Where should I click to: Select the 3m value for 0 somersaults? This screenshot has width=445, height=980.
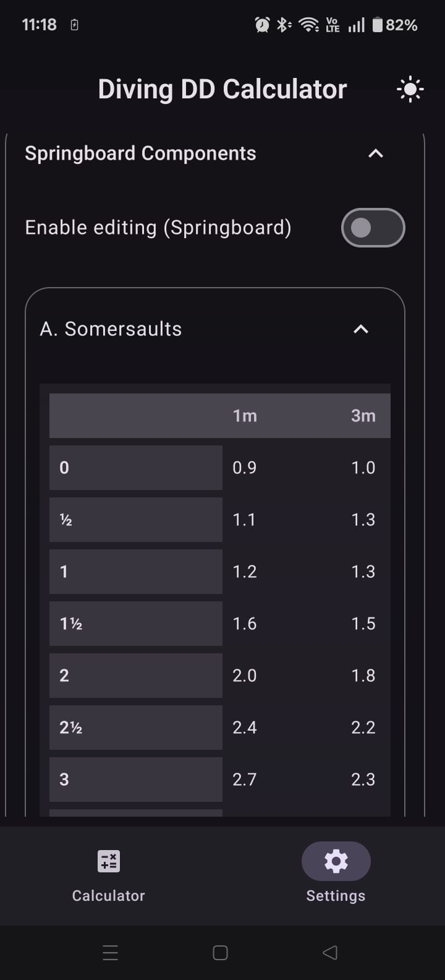(x=363, y=468)
